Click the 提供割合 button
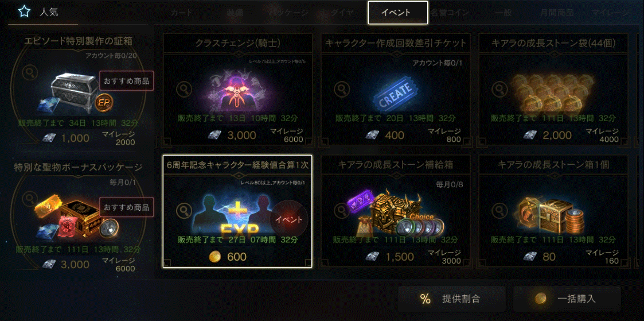644x321 pixels. tap(451, 299)
